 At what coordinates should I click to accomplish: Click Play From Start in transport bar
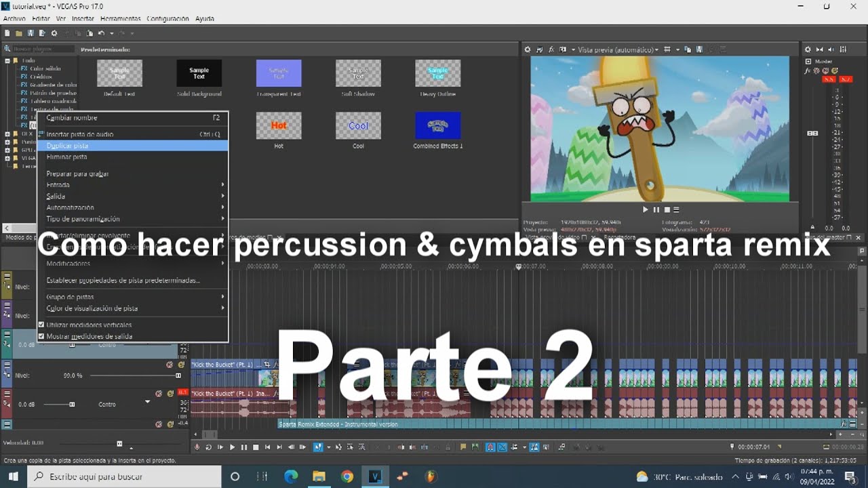pos(220,447)
